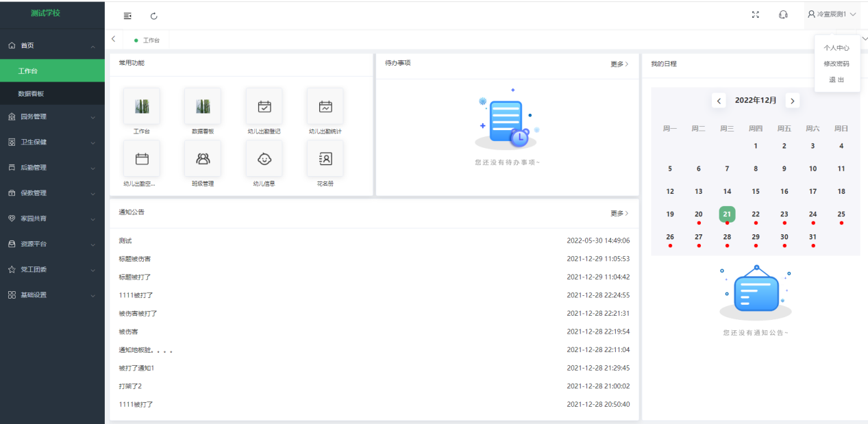Select 数据看板 in the sidebar
This screenshot has width=868, height=424.
pos(52,94)
